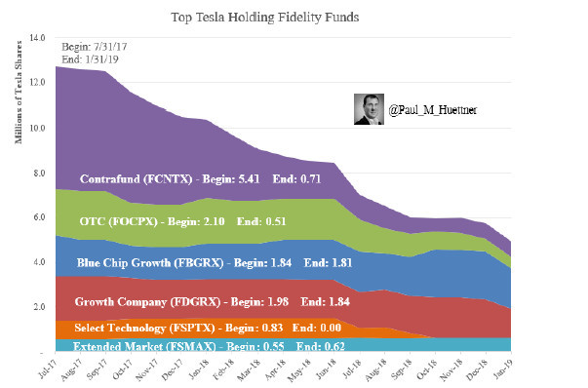
Task: Click the Paul_M_Huettner profile photo
Action: 369,109
